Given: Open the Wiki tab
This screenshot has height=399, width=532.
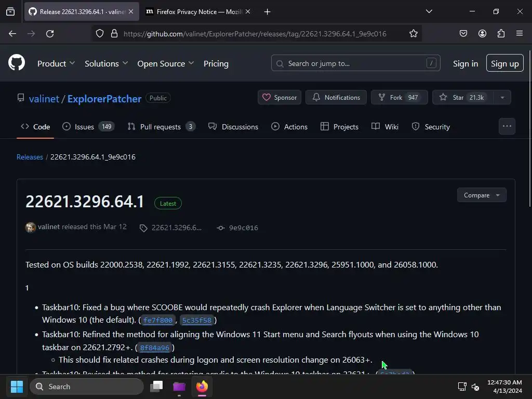Looking at the screenshot, I should 385,127.
